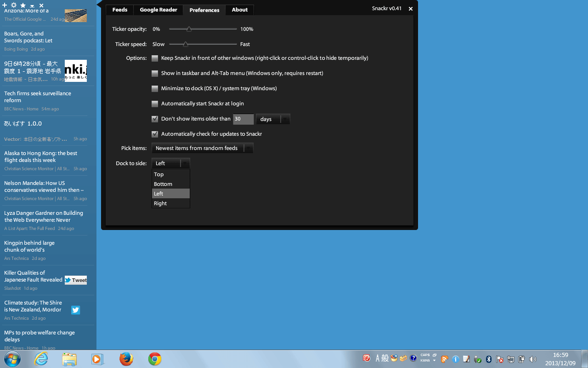Open the Action Center flag tray icon
Screen dimensions: 588x368
pos(500,359)
